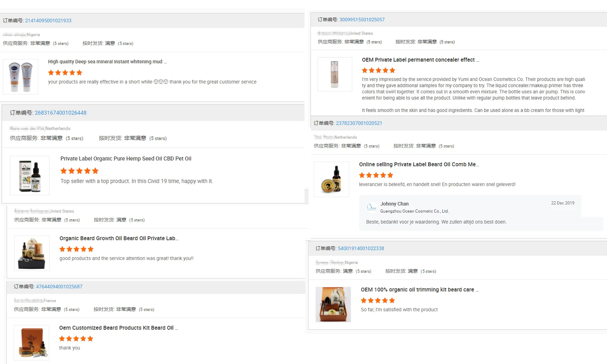The image size is (607, 364).
Task: Open "High quality Deep sea mineral" product title
Action: [x=107, y=62]
